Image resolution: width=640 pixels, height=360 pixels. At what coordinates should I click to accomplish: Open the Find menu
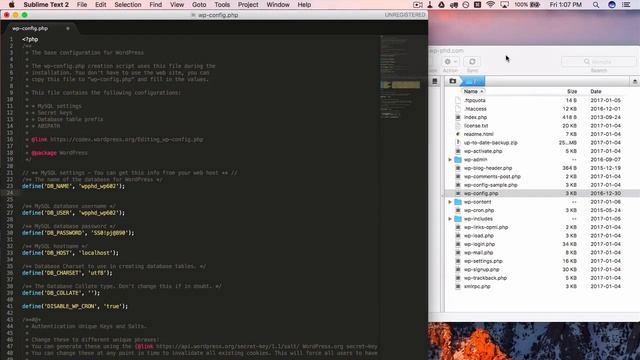156,5
